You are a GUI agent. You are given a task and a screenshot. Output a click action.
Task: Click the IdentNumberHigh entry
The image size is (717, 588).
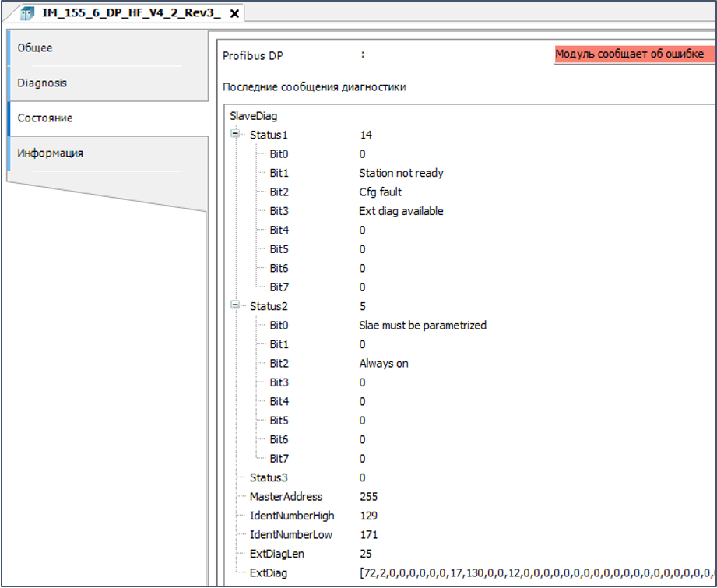click(290, 516)
